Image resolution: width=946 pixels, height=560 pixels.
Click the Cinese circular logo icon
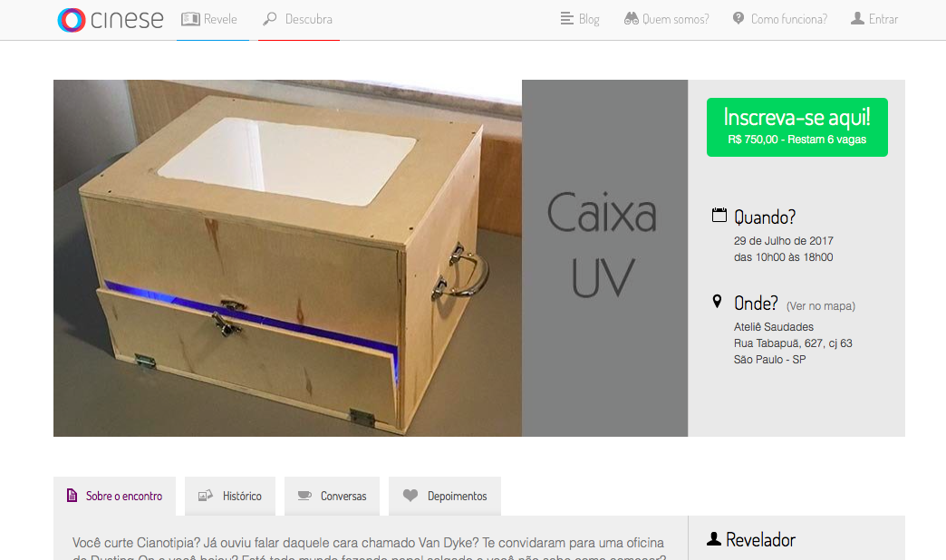point(72,20)
